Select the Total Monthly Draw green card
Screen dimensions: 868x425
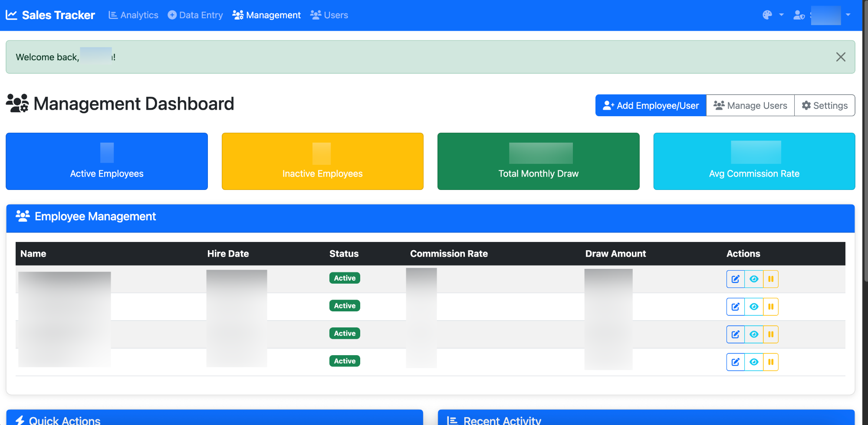coord(538,161)
